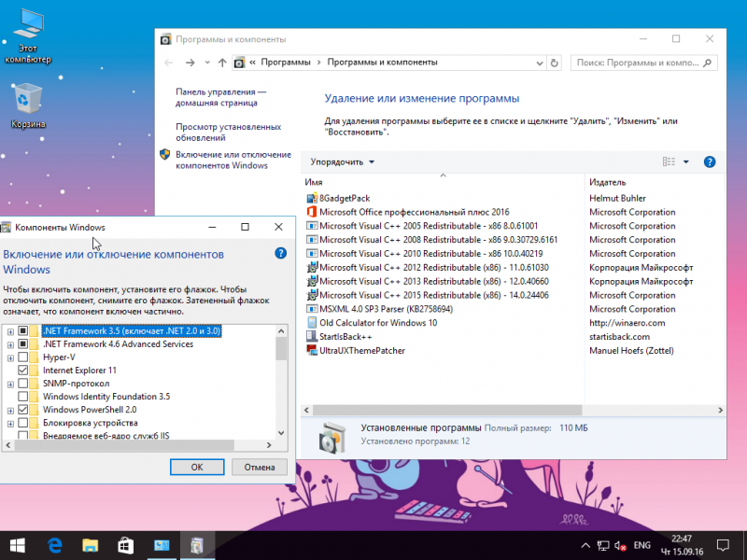Click the UltraUXThemePatcher program icon
Screen dimensions: 747x560
[312, 351]
